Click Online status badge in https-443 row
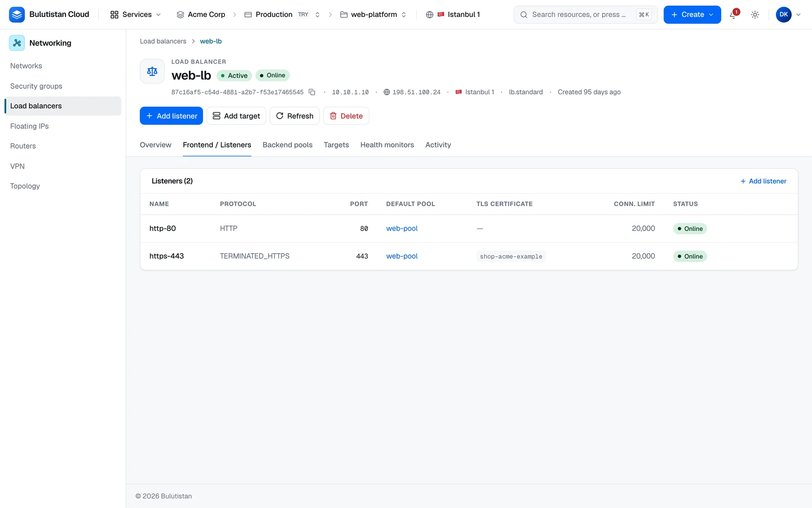812x508 pixels. point(690,256)
